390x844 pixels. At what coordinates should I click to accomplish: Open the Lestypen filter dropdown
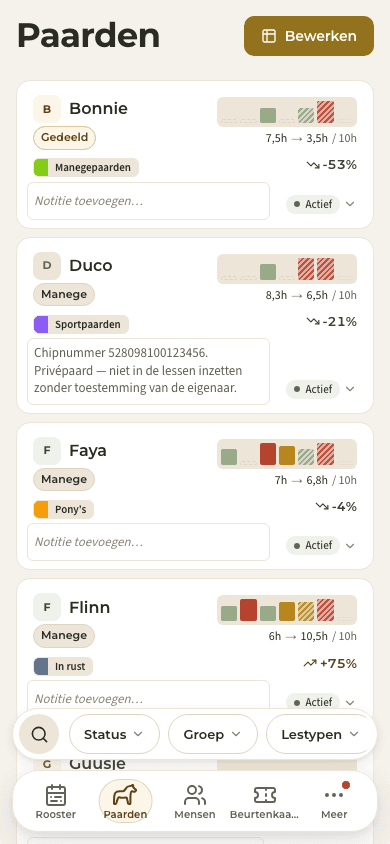[x=320, y=734]
